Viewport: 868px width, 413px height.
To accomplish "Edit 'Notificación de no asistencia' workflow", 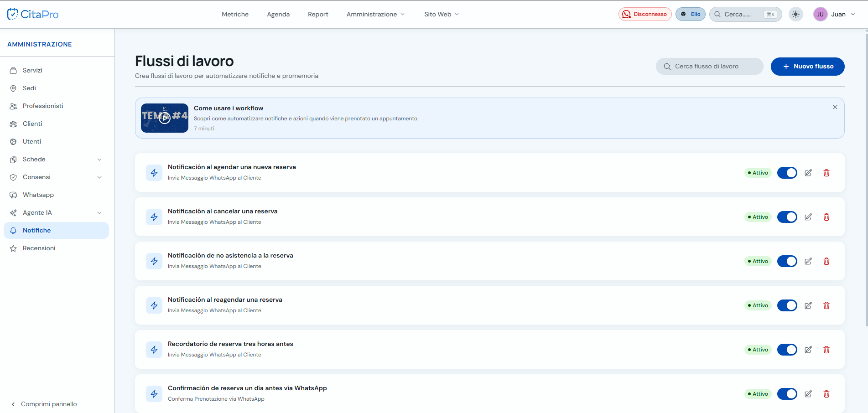I will [x=808, y=261].
